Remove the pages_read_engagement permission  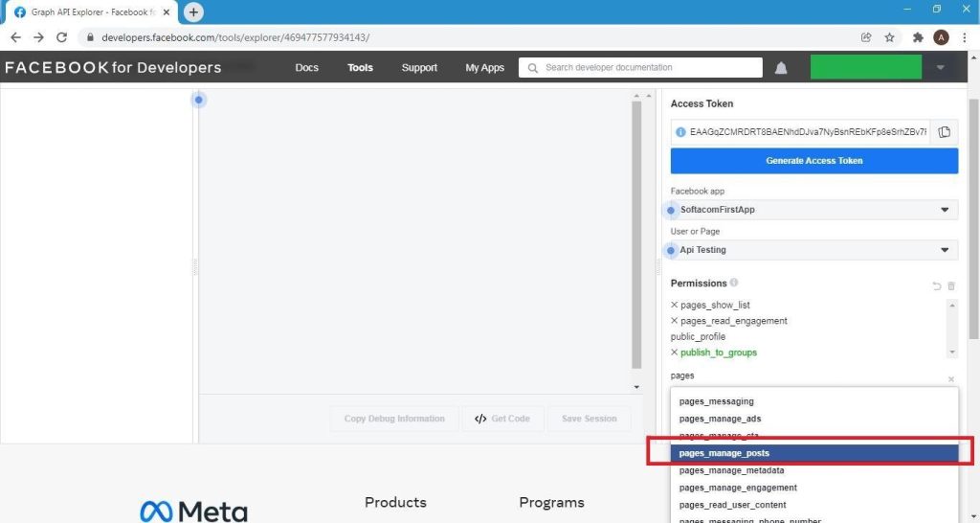pos(675,321)
